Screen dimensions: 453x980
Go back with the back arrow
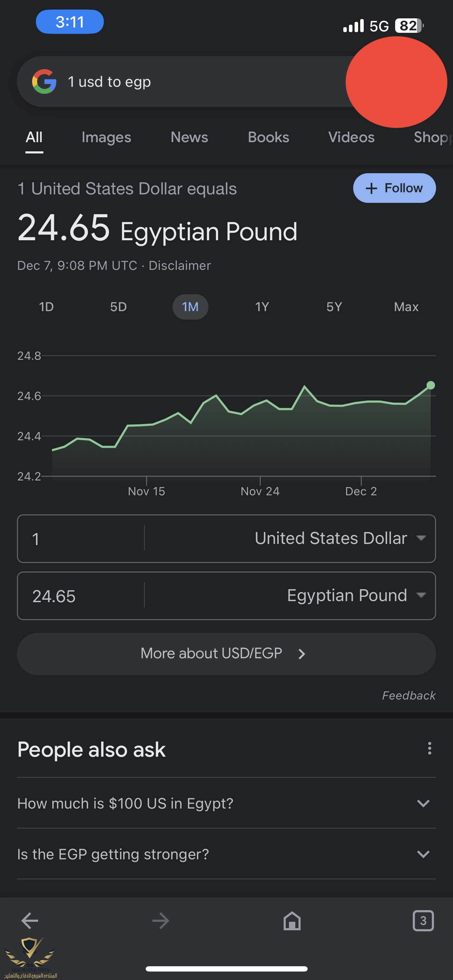tap(30, 921)
